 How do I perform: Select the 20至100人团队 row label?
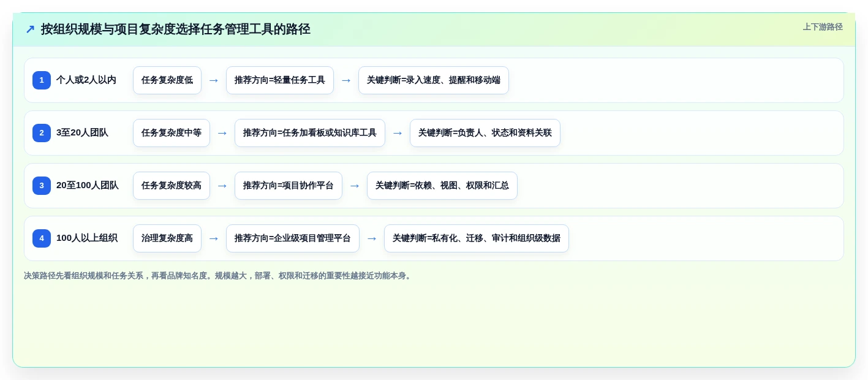pos(88,186)
